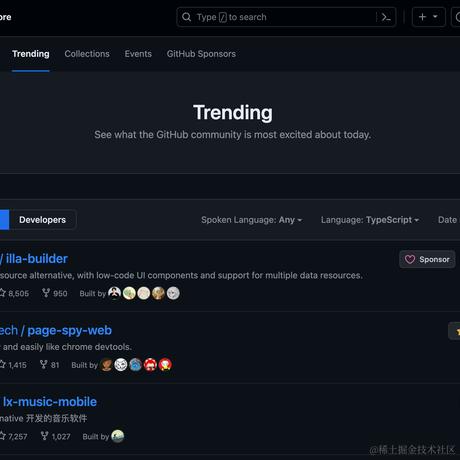Open the Collections tab
This screenshot has width=460, height=460.
point(87,54)
